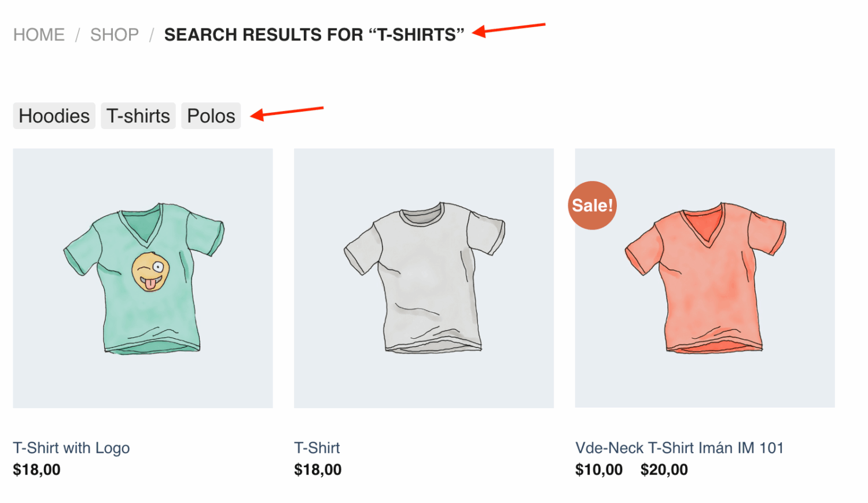Click the green T-Shirt with Logo image
Screen dimensions: 868x503
142,278
